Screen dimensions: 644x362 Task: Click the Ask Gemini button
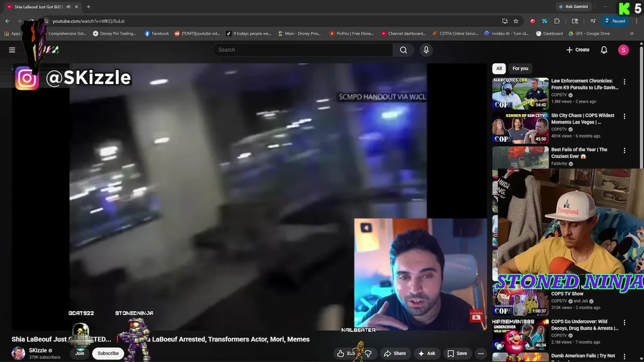(573, 7)
